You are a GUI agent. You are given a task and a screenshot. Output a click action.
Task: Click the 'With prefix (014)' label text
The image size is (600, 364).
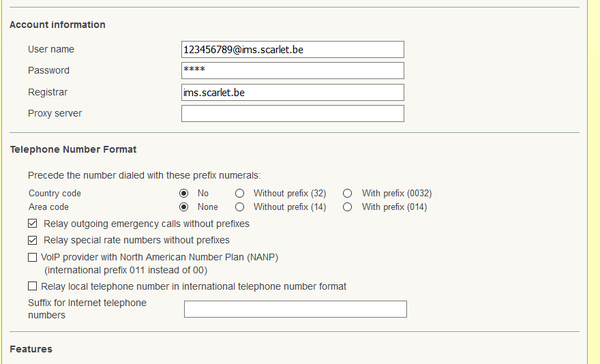394,207
